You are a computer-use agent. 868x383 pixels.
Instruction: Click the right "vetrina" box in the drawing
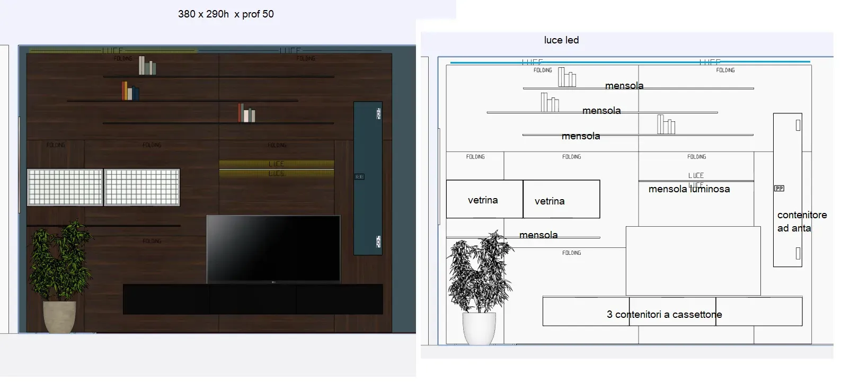(561, 200)
